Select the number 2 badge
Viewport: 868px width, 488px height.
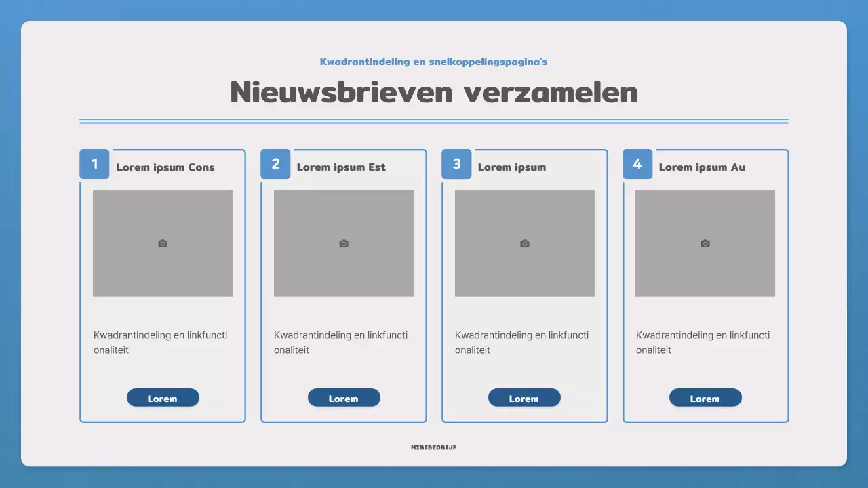(275, 163)
